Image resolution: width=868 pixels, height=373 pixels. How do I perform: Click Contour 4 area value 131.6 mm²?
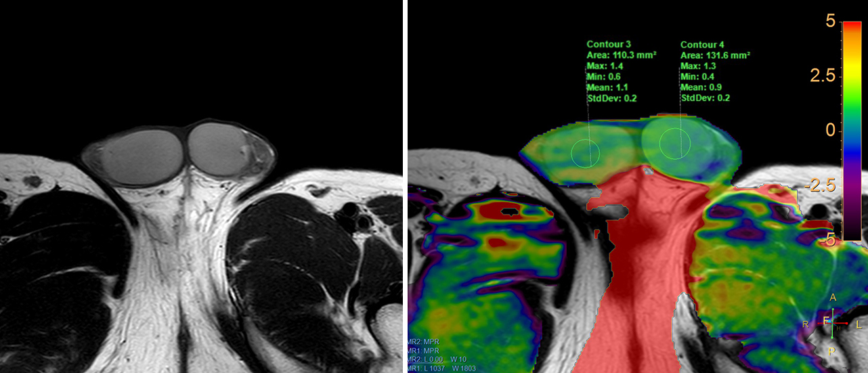(715, 55)
